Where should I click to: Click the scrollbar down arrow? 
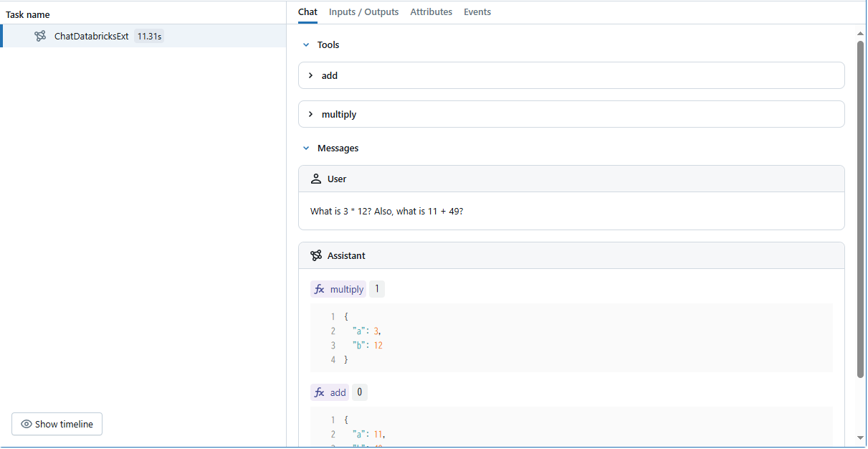(x=861, y=438)
